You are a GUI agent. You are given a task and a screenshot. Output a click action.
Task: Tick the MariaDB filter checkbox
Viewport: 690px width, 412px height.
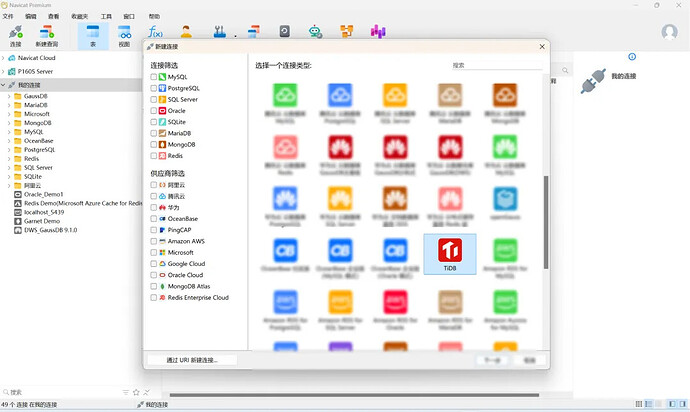tap(154, 133)
